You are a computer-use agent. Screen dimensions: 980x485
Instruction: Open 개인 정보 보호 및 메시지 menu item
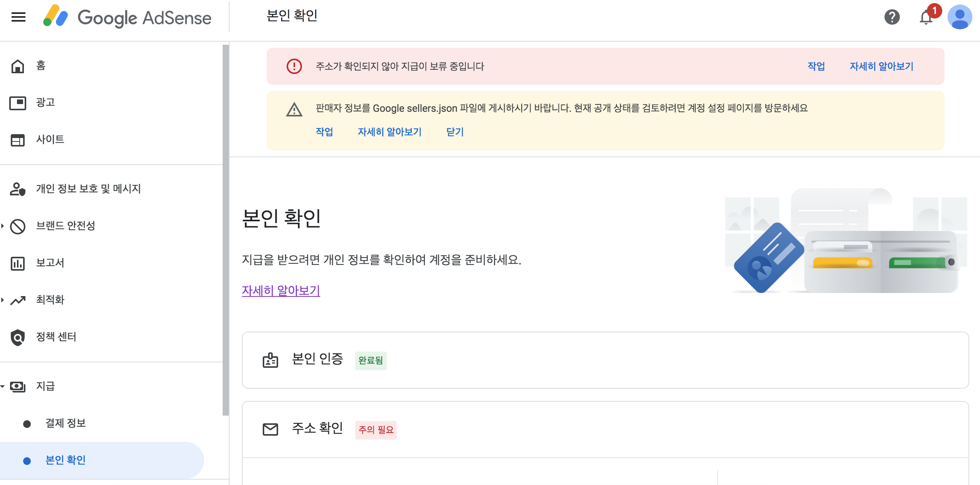pyautogui.click(x=88, y=189)
